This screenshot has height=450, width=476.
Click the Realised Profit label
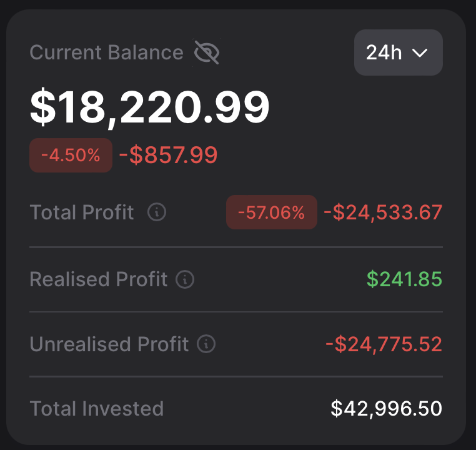coord(99,279)
